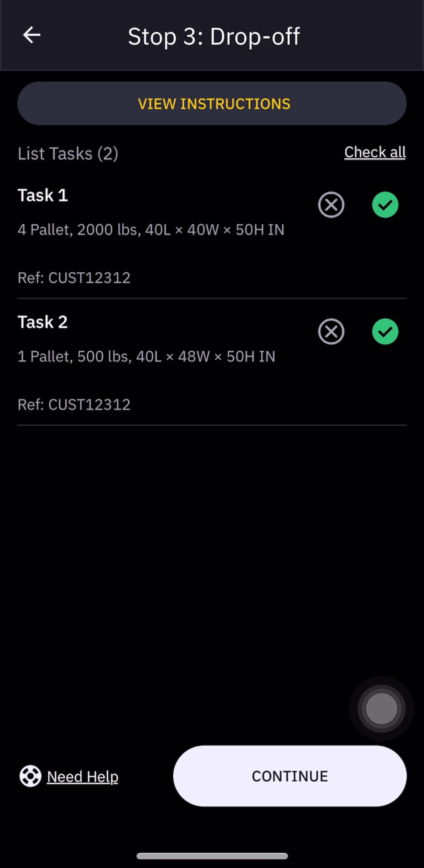Open the View Instructions button
The image size is (424, 868).
coord(212,104)
